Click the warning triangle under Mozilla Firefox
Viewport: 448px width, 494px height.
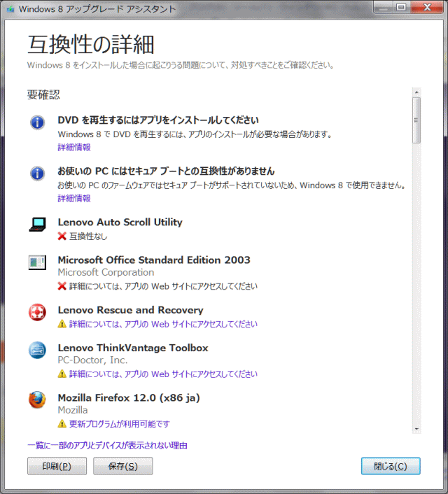[62, 424]
